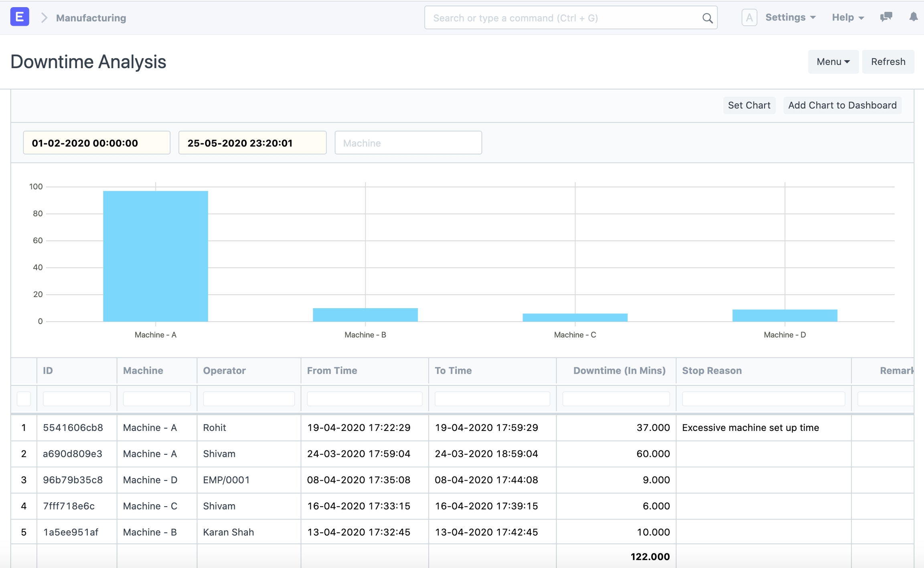This screenshot has height=568, width=924.
Task: Click the from date field 01-02-2020
Action: coord(97,143)
